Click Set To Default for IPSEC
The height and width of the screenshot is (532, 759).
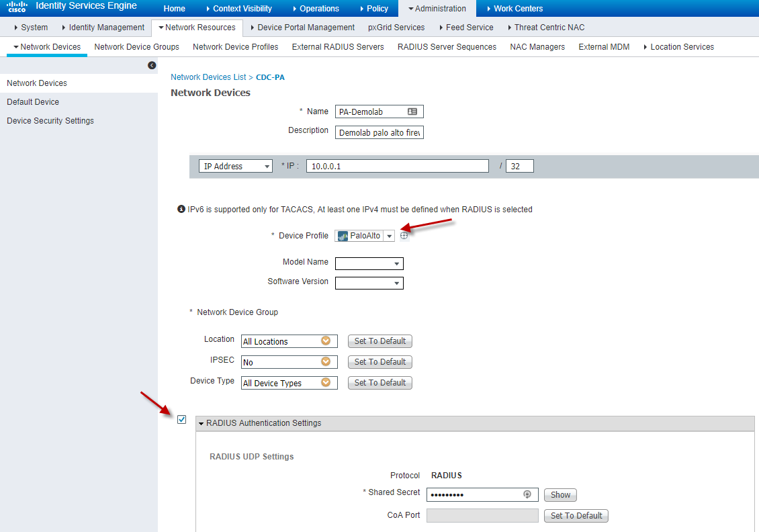pos(380,362)
